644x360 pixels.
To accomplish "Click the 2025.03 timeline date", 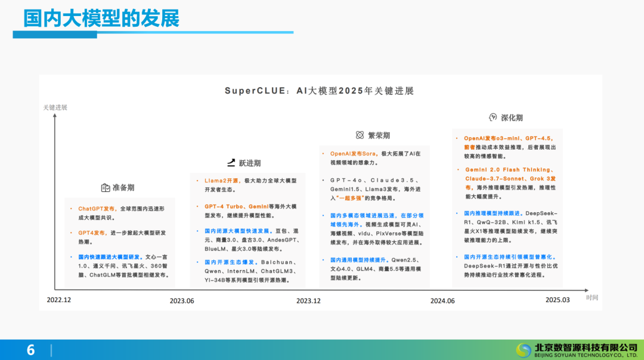I will (558, 300).
